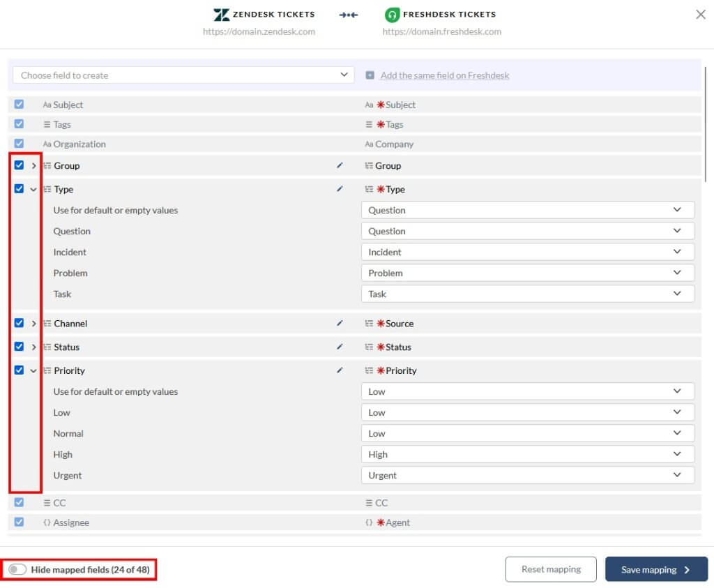Click Add the same field on Freshdesk link

click(445, 75)
